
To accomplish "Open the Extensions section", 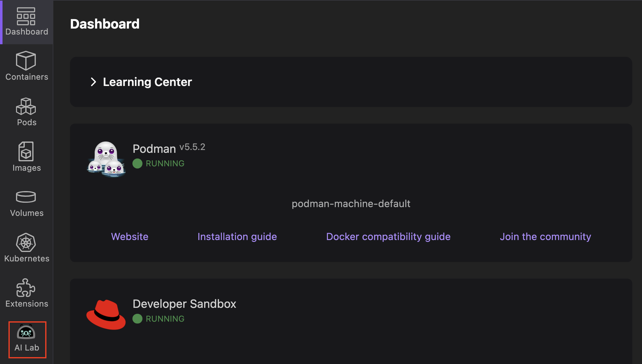I will tap(27, 292).
